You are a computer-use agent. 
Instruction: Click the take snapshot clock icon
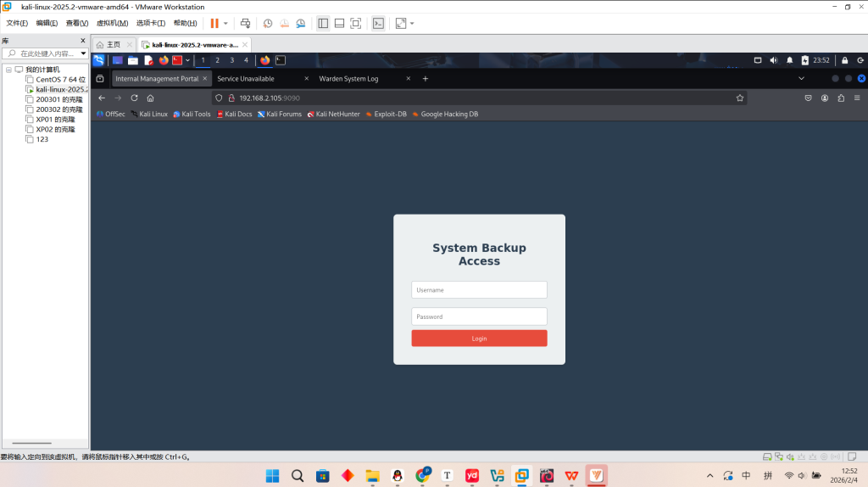tap(267, 24)
